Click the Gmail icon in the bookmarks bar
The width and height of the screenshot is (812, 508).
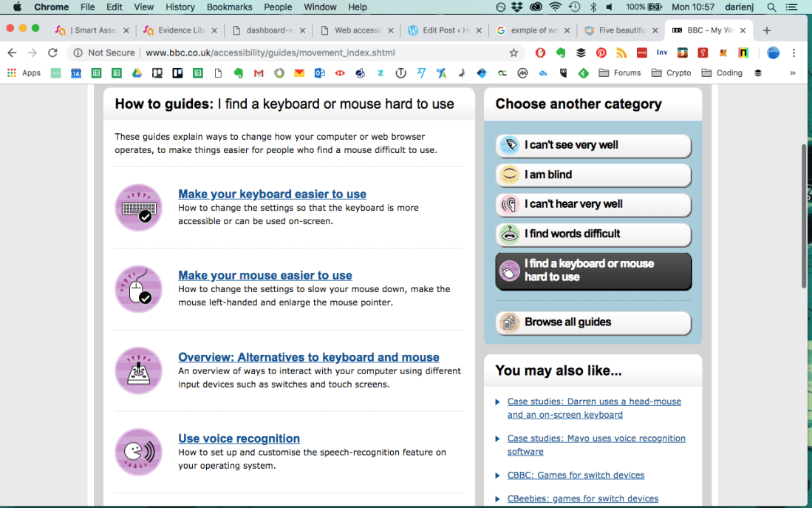click(258, 72)
